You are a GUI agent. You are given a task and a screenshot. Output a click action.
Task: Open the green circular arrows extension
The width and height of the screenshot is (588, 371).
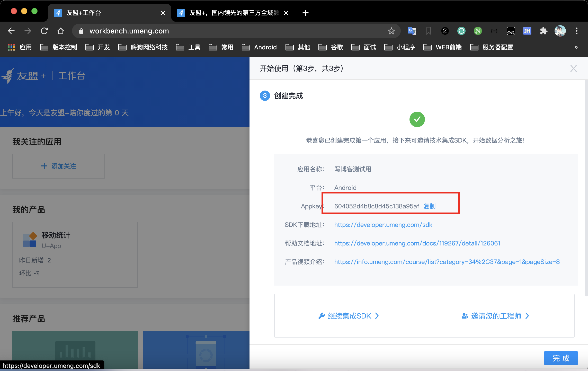pos(461,31)
